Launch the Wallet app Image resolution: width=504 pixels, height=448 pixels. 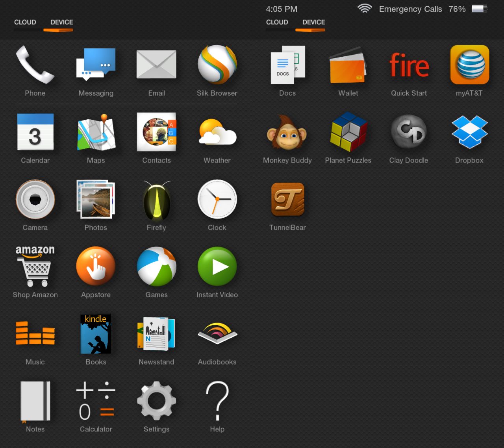pyautogui.click(x=348, y=65)
